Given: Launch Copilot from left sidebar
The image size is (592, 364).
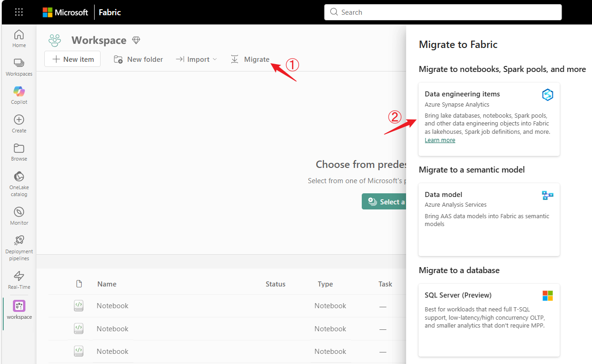Looking at the screenshot, I should (19, 95).
